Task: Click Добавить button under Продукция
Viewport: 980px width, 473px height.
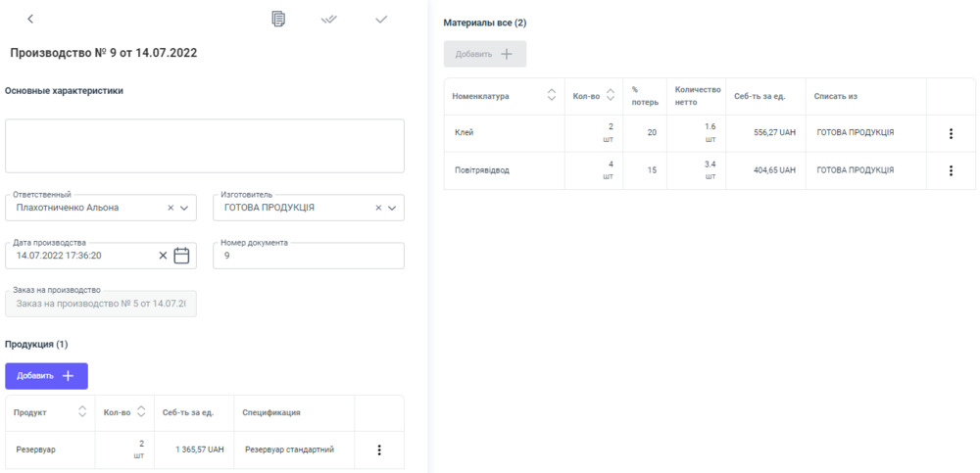Action: (x=46, y=376)
